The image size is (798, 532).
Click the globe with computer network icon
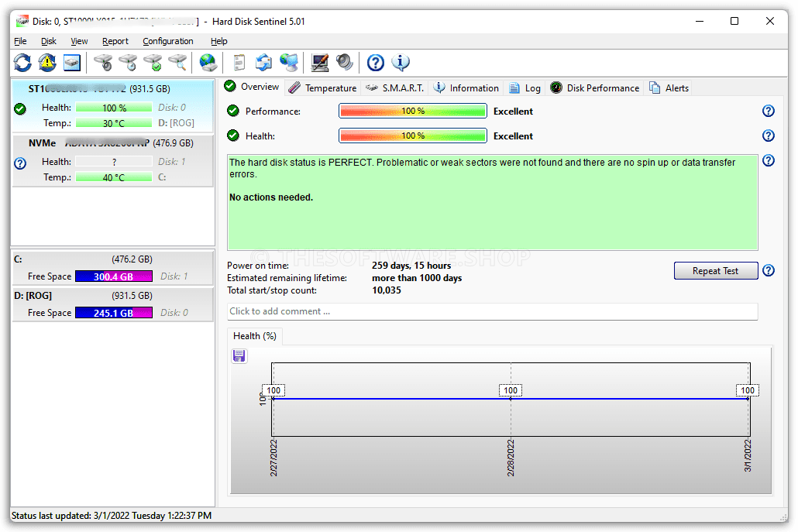(288, 63)
